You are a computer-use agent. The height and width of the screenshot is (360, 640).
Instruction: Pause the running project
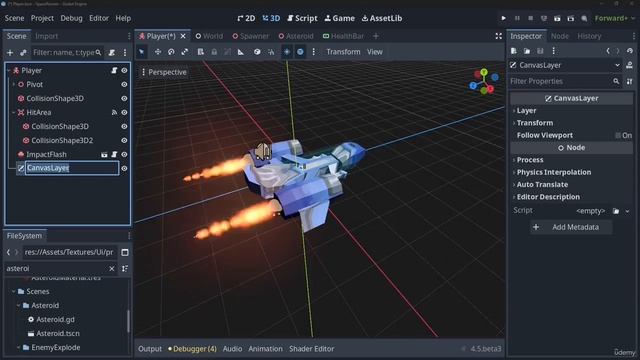tap(517, 18)
